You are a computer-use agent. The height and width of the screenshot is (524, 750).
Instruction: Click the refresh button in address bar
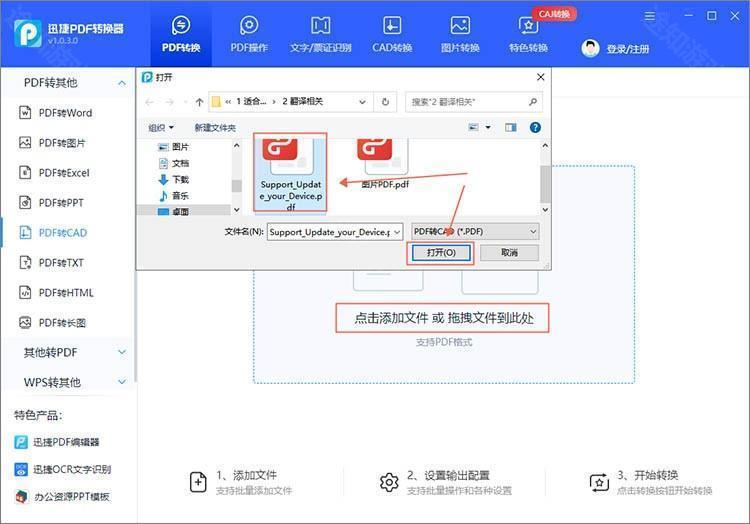tap(386, 101)
